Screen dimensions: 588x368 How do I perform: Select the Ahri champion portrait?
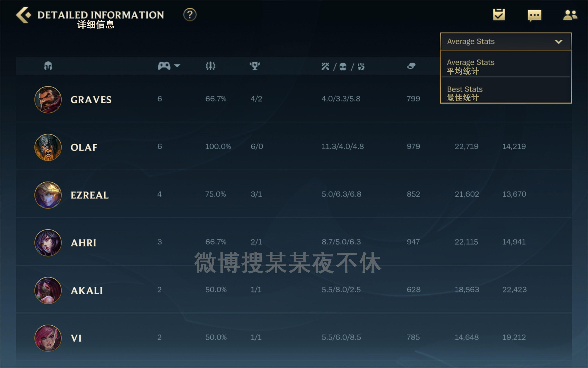coord(48,243)
